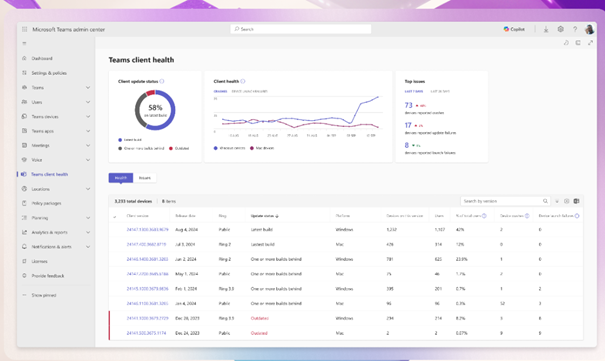Click the info icon beside Client health

coord(243,81)
